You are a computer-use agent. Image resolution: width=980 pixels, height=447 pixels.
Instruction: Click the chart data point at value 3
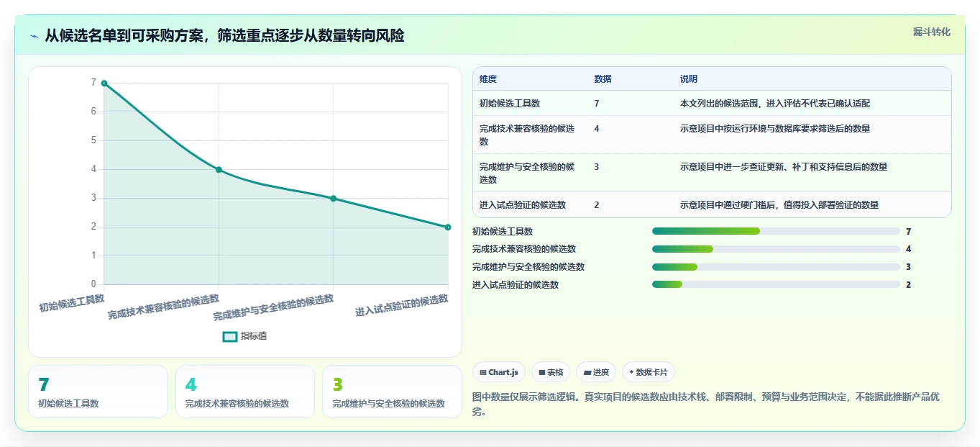click(333, 199)
